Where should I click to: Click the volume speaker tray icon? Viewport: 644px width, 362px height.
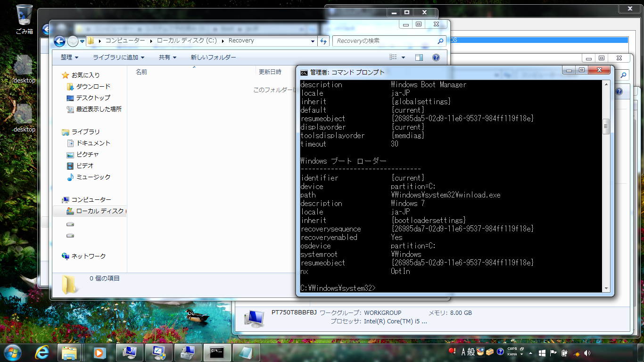587,353
